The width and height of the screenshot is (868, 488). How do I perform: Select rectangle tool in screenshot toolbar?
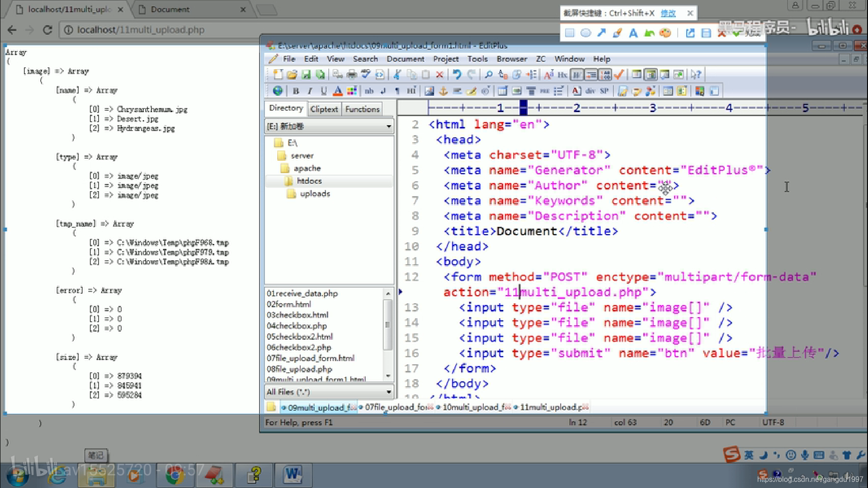tap(570, 33)
